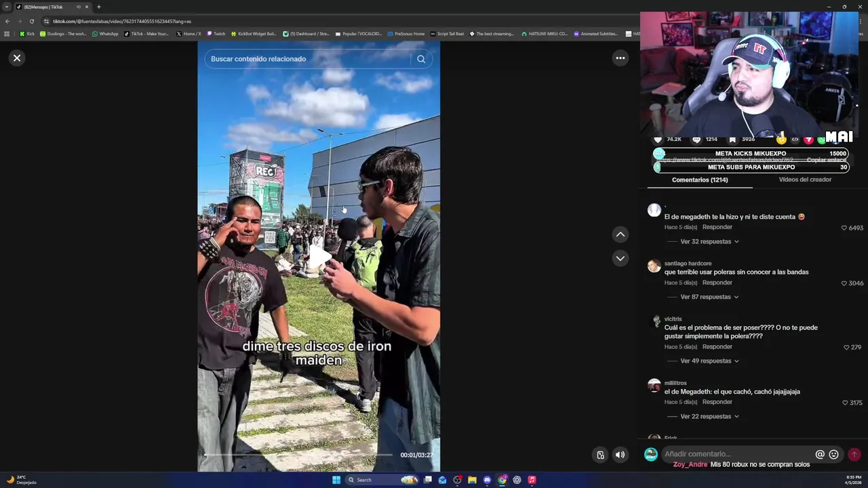The width and height of the screenshot is (868, 488).
Task: Click the taskbar Search box
Action: pos(382,480)
